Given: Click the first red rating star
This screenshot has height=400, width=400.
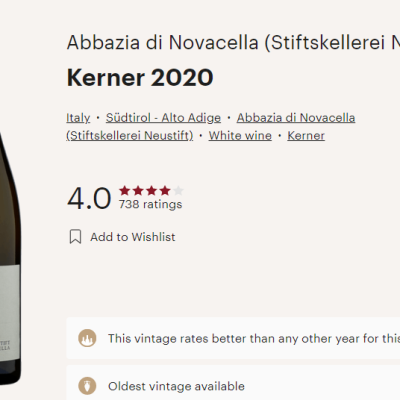Looking at the screenshot, I should pos(125,191).
